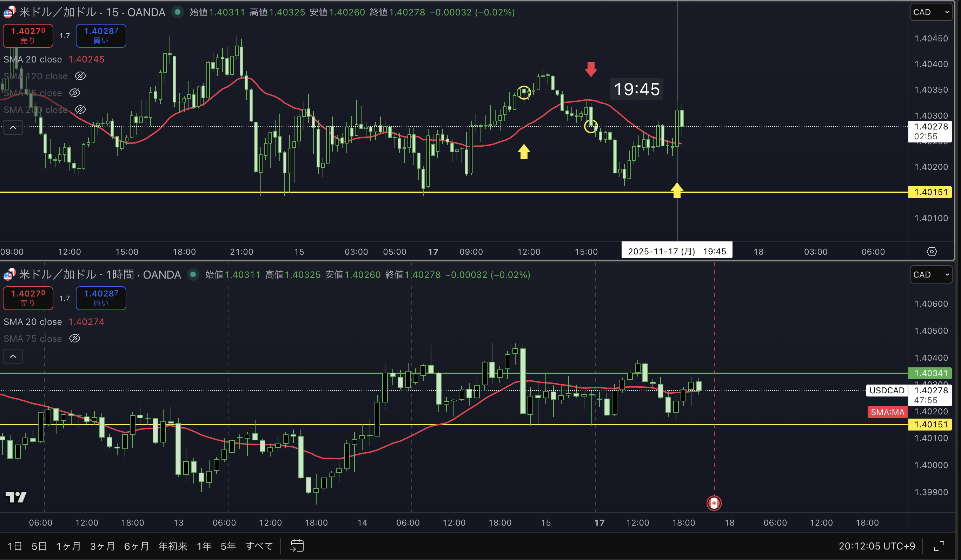Switch to the 年初来 range

coord(173,546)
